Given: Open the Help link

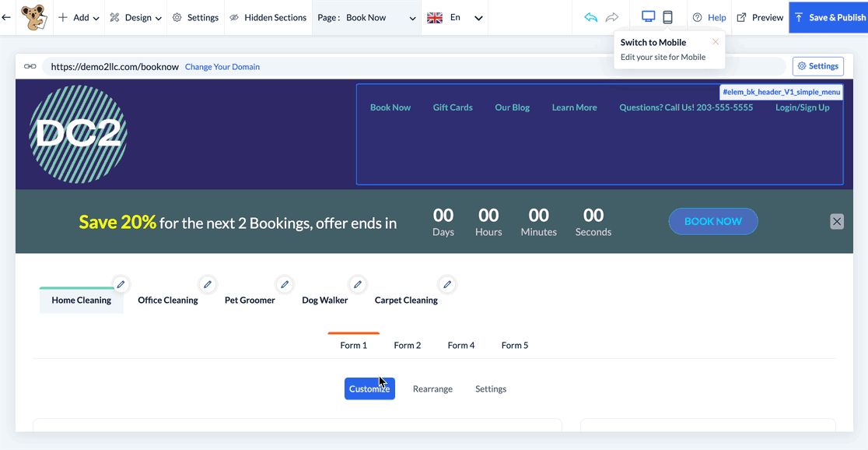Looking at the screenshot, I should click(x=709, y=17).
